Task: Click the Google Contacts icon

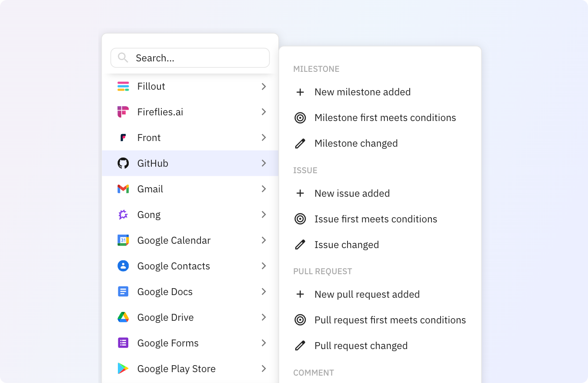Action: pos(123,266)
